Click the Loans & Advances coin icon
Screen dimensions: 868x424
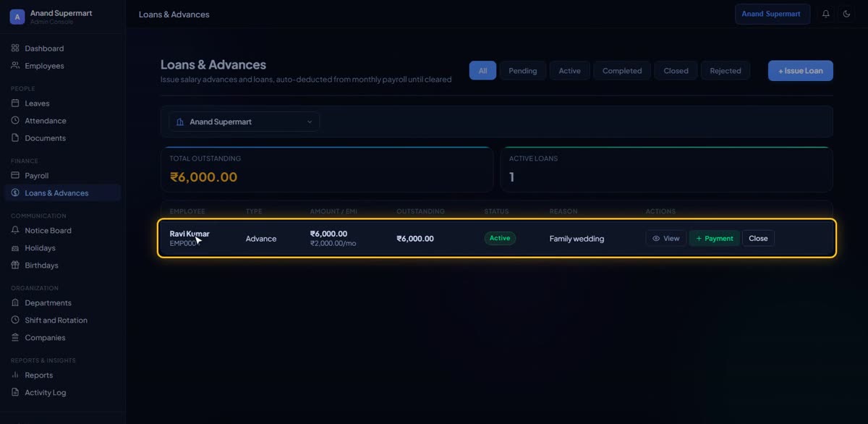15,193
